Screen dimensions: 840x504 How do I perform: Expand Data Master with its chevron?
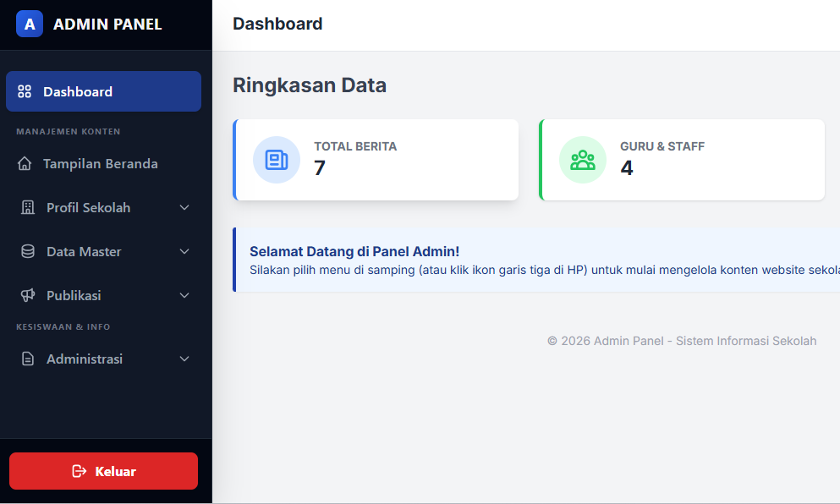pos(184,251)
